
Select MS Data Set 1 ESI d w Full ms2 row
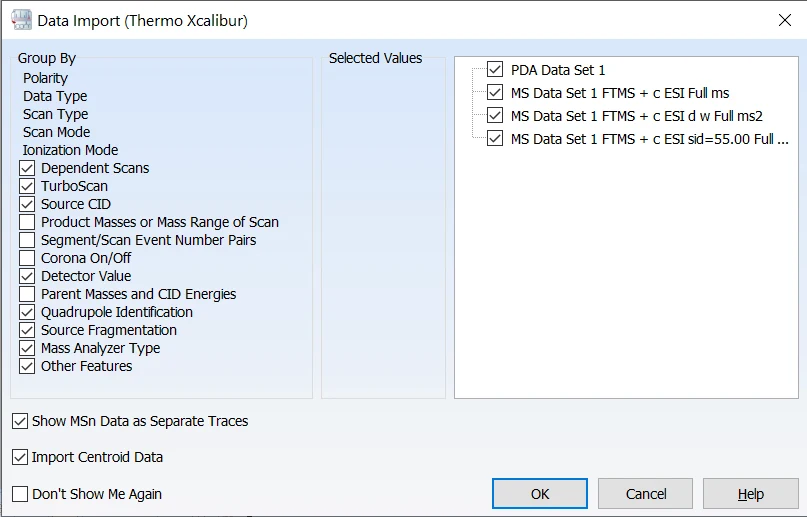(x=637, y=116)
